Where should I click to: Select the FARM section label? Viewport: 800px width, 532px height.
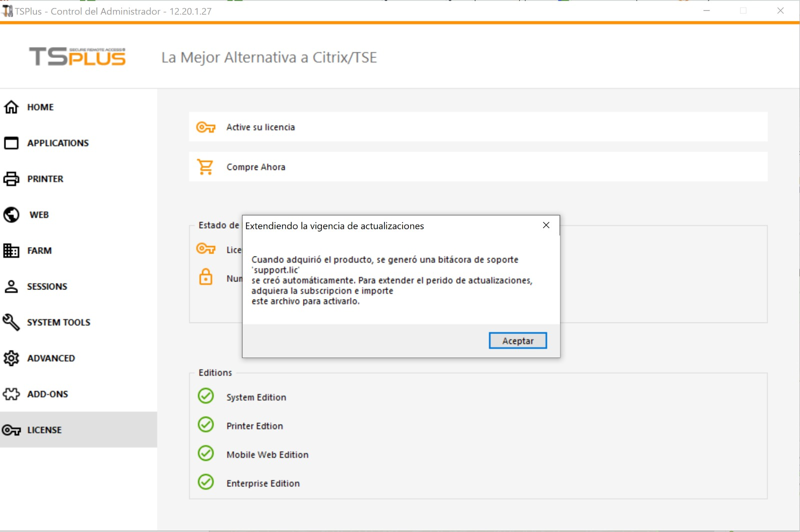tap(39, 250)
